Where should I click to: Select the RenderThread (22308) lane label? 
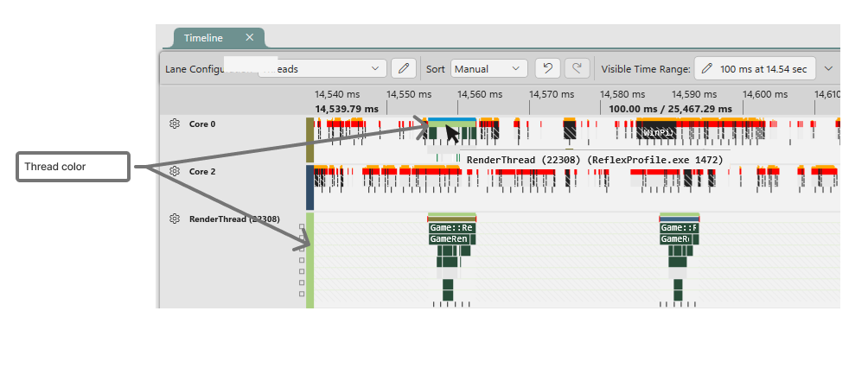click(234, 219)
